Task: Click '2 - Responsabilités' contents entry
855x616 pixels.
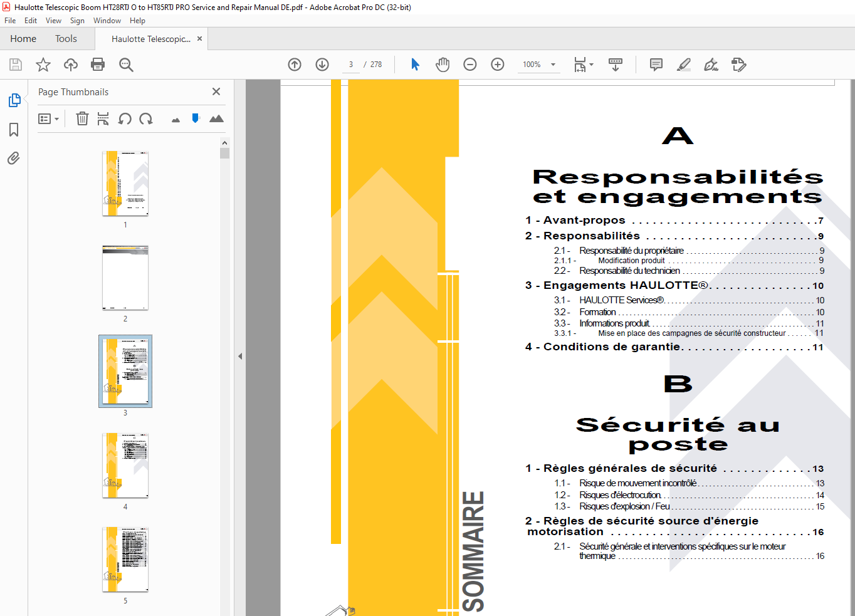Action: [x=674, y=236]
